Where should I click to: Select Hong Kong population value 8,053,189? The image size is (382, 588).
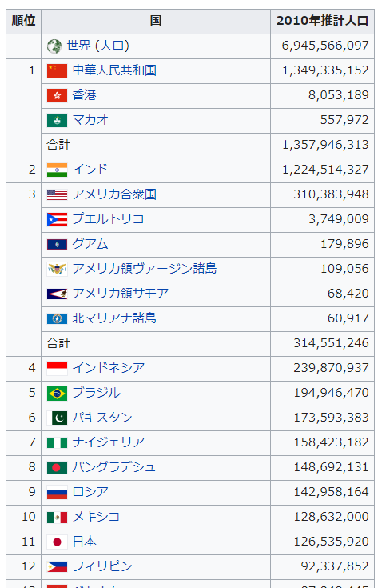(339, 95)
